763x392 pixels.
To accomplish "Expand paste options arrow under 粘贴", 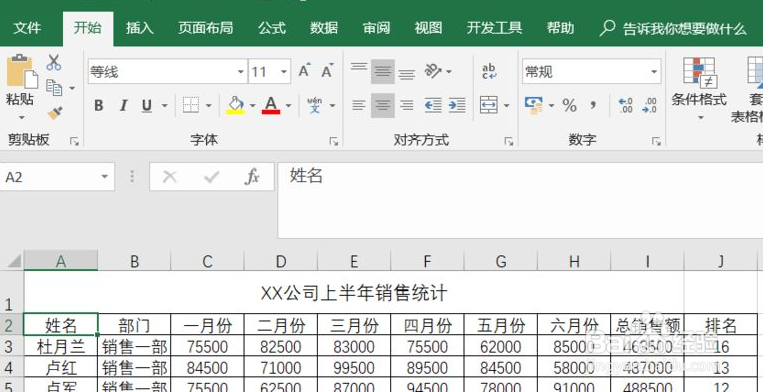I will [x=21, y=118].
